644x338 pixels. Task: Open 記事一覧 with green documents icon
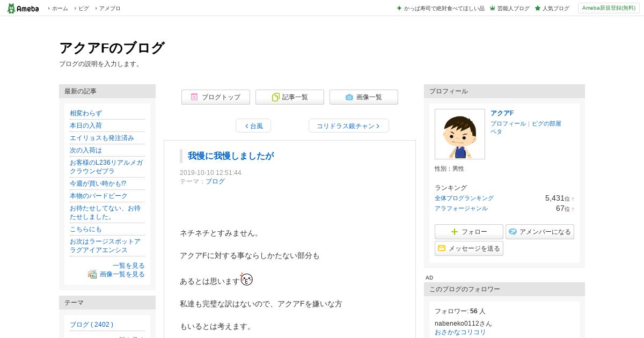[290, 97]
